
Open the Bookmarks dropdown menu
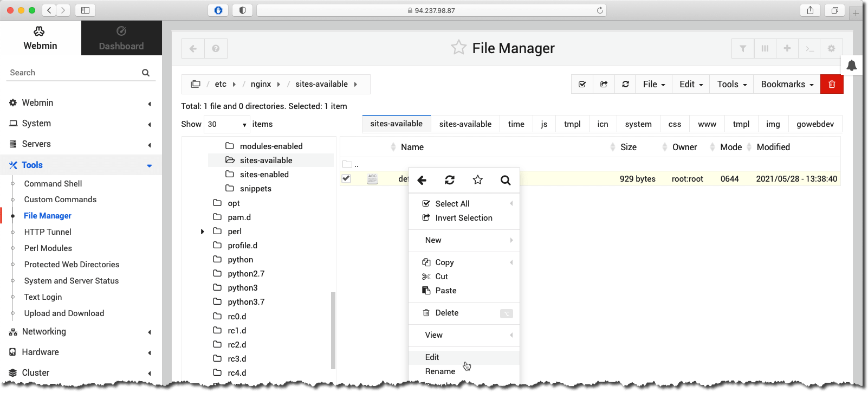coord(787,85)
